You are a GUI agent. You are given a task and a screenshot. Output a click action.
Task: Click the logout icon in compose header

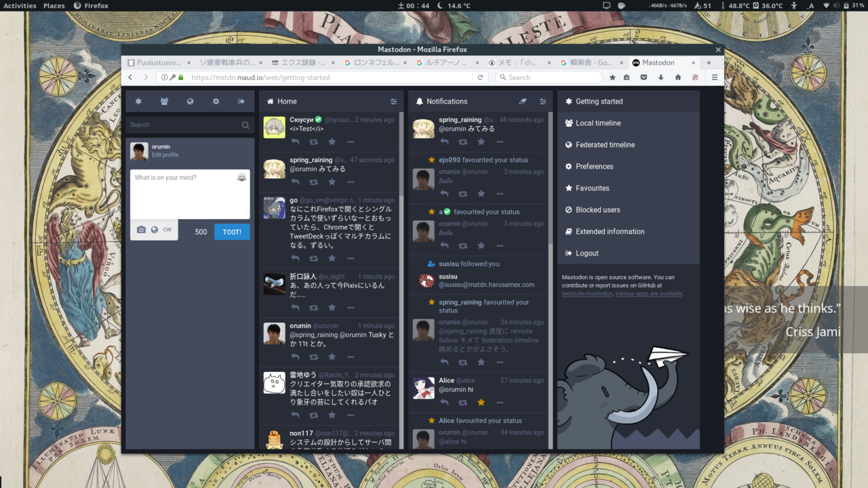click(x=241, y=102)
